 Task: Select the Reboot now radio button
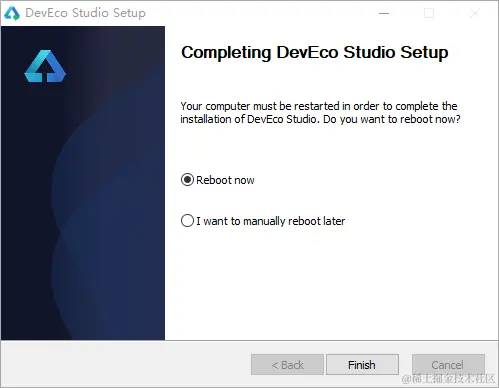click(187, 180)
